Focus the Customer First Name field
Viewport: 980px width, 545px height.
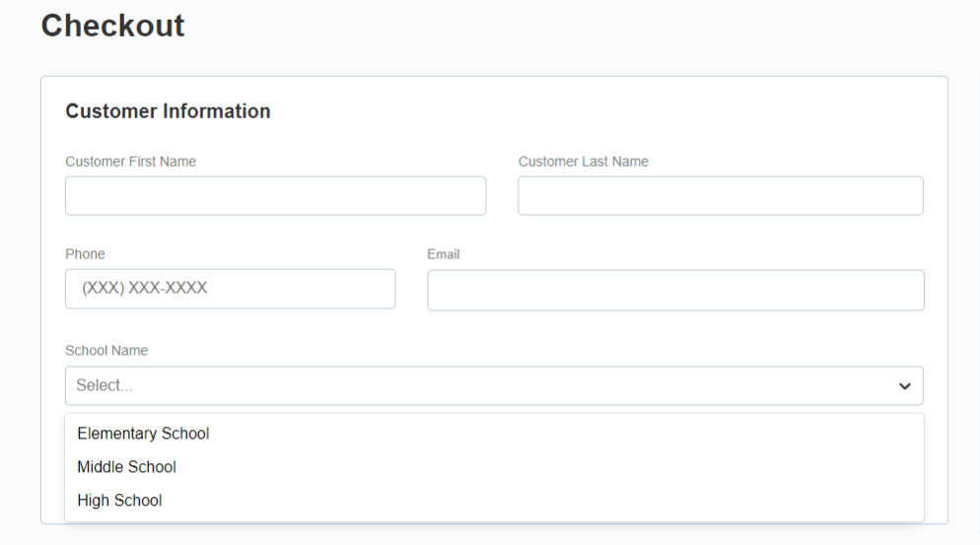pyautogui.click(x=276, y=195)
